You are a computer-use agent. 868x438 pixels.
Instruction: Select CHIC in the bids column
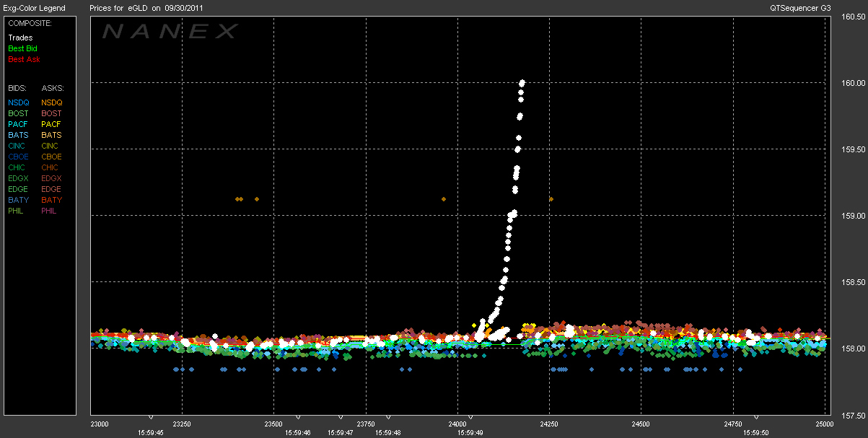click(17, 167)
